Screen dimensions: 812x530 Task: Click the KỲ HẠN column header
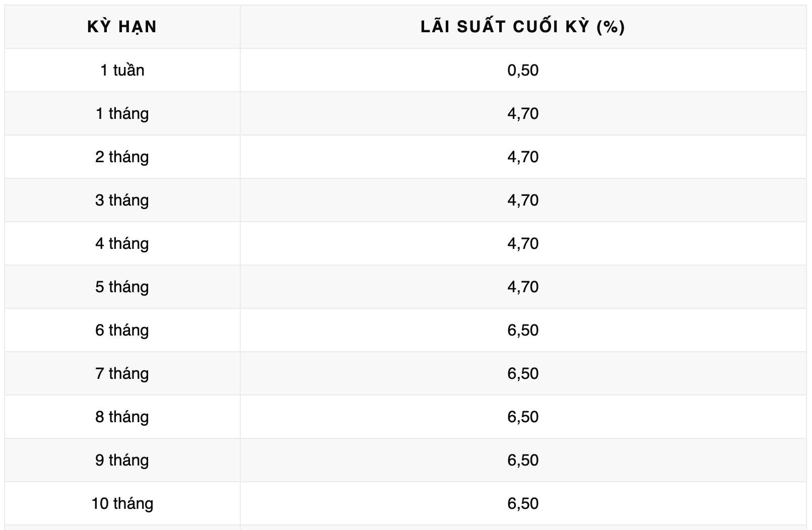click(x=122, y=27)
